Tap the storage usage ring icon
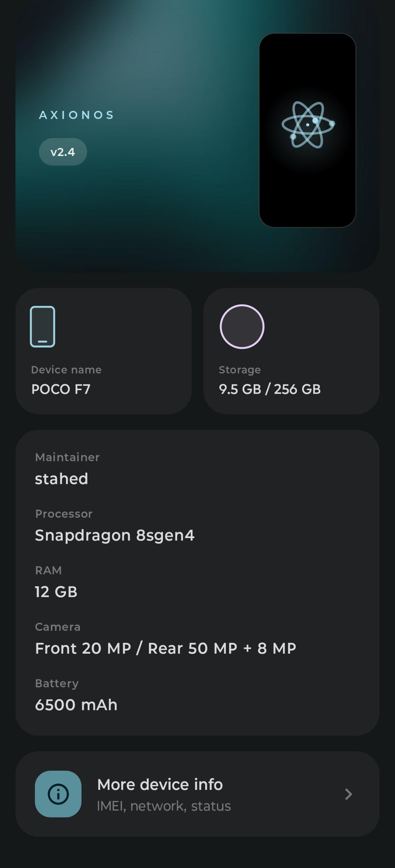 242,327
